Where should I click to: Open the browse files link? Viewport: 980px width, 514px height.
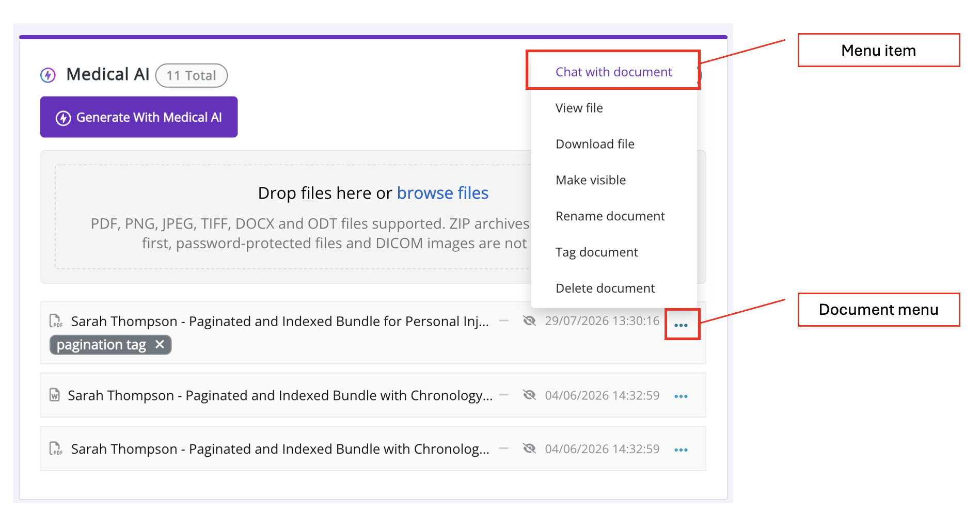442,193
